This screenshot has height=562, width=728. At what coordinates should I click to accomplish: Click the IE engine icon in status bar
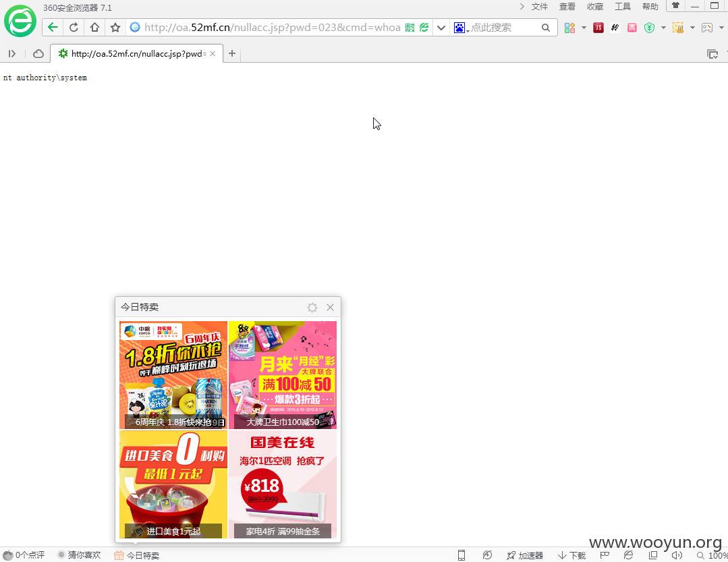point(629,555)
